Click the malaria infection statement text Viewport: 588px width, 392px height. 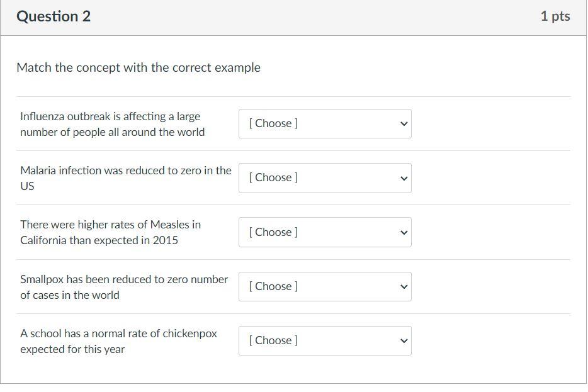[126, 177]
